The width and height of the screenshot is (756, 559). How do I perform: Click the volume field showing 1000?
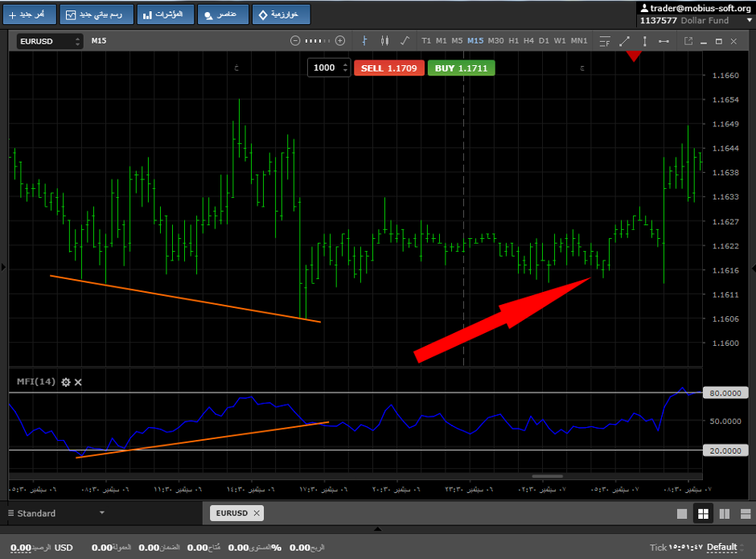(x=324, y=68)
